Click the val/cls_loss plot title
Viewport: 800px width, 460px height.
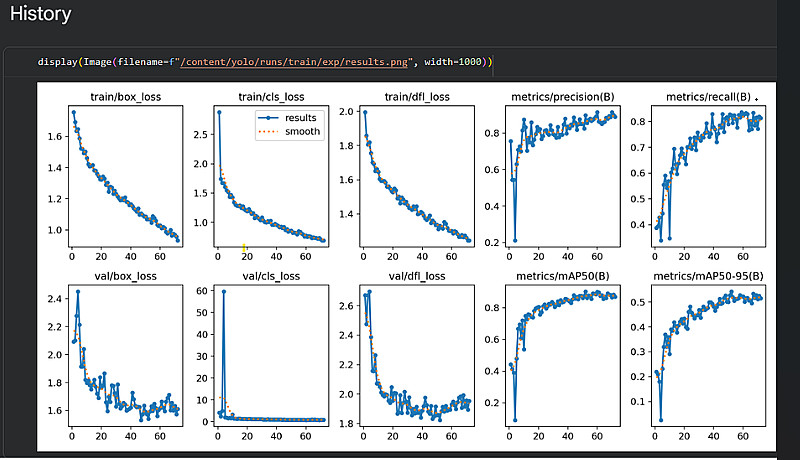click(x=270, y=276)
